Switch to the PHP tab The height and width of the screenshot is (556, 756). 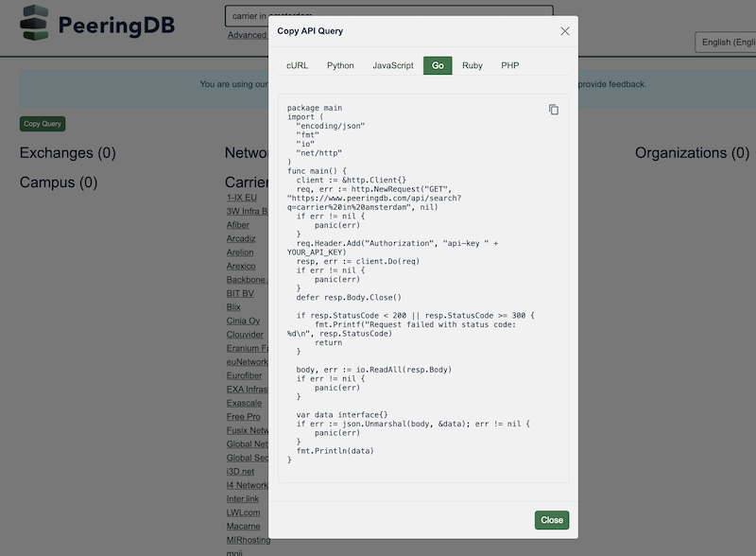click(x=510, y=65)
